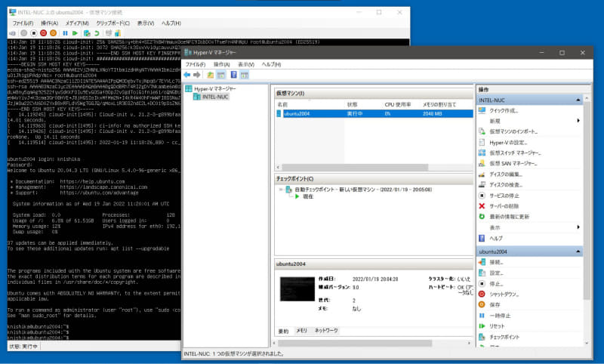Click シャットダウン action for ubuntu2004
The width and height of the screenshot is (604, 364).
point(504,295)
